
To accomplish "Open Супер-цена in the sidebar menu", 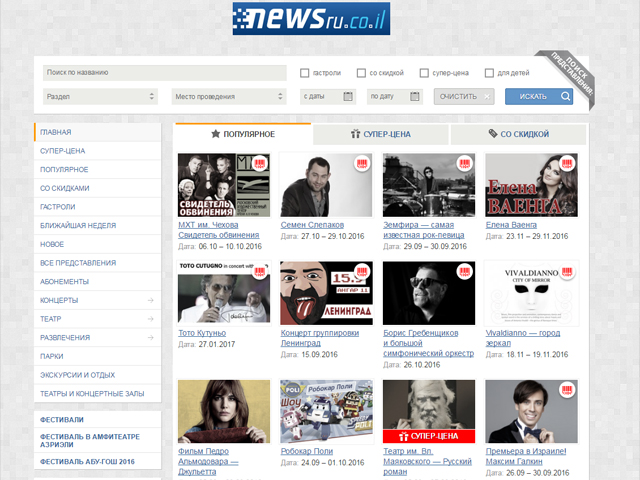I will coord(98,151).
